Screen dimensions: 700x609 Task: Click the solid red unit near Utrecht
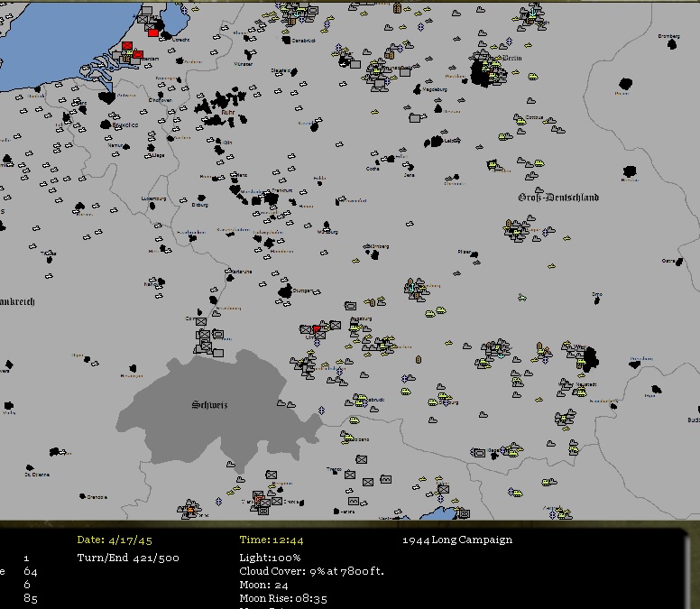coord(153,32)
